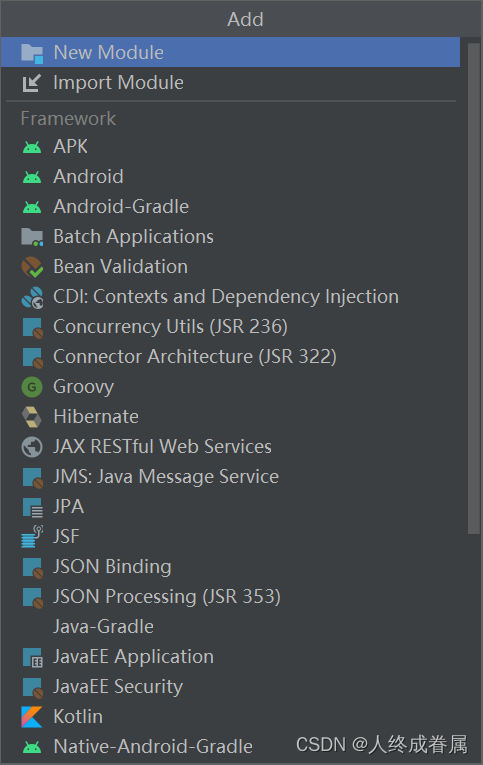This screenshot has width=483, height=765.
Task: Click the android icon beside Android
Action: tap(32, 177)
